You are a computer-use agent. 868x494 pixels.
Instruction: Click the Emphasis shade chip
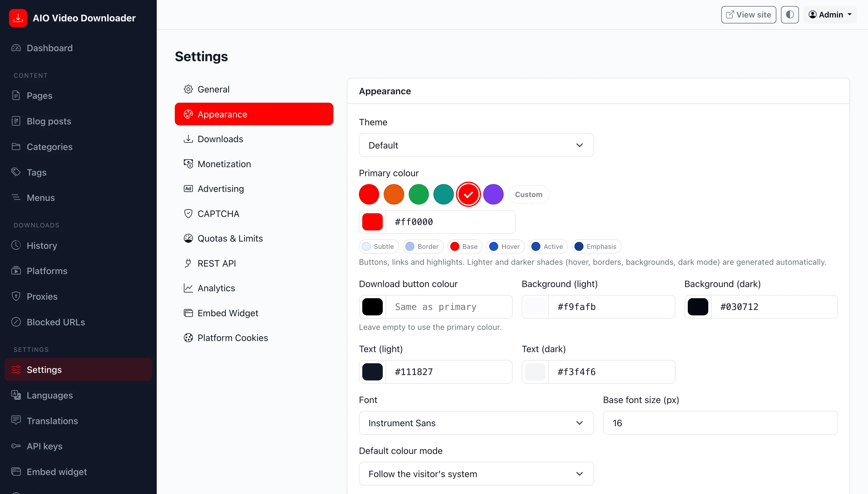point(596,246)
